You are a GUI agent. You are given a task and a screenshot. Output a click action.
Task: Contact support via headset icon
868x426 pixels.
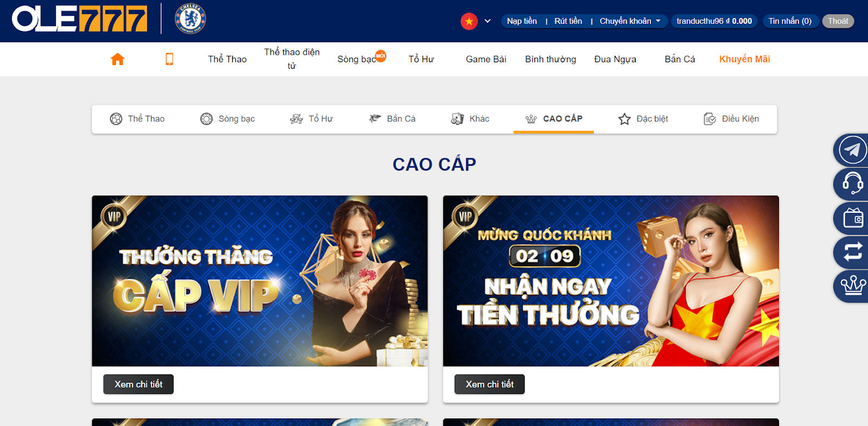point(852,184)
